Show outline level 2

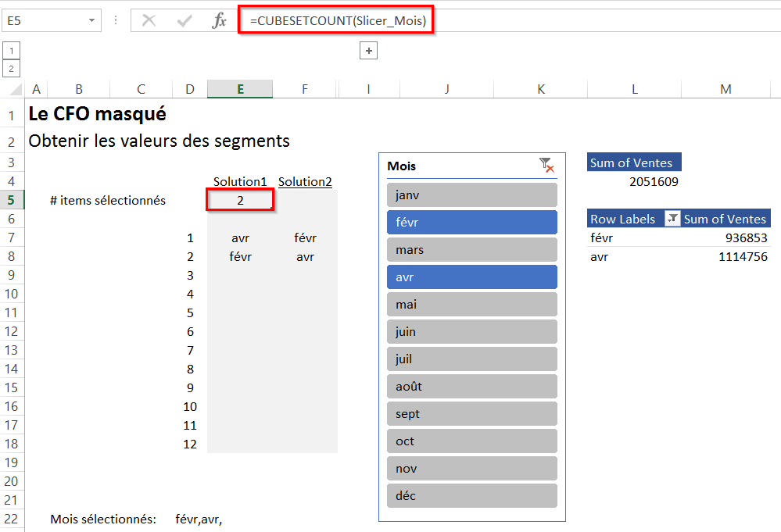11,68
